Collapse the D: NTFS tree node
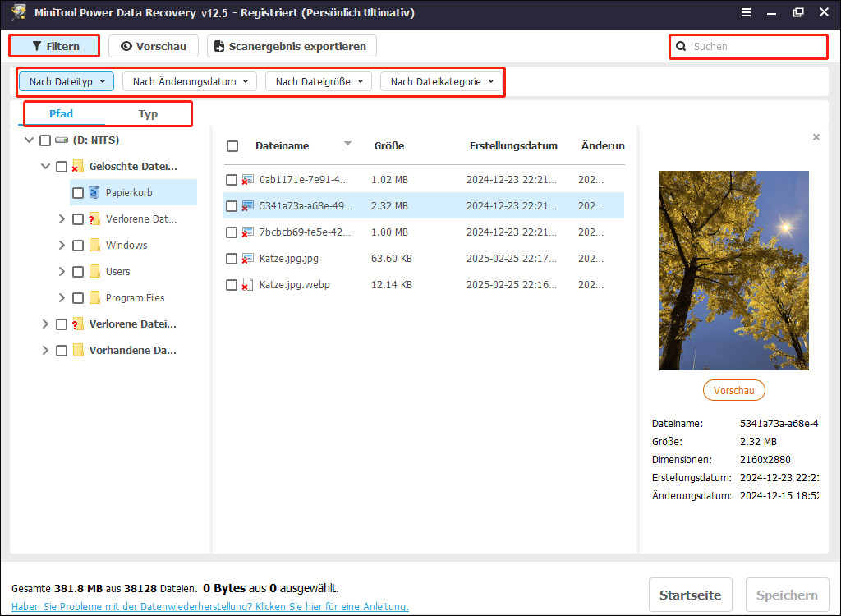This screenshot has width=841, height=616. point(29,140)
